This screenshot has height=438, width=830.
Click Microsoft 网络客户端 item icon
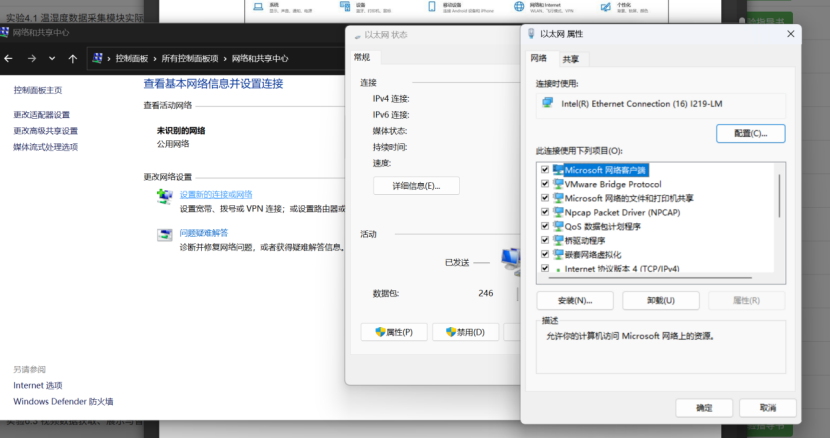[558, 169]
